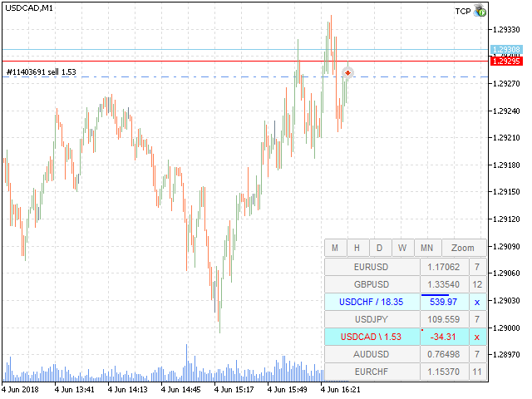
Task: Open the GBPUSD symbol
Action: (372, 284)
